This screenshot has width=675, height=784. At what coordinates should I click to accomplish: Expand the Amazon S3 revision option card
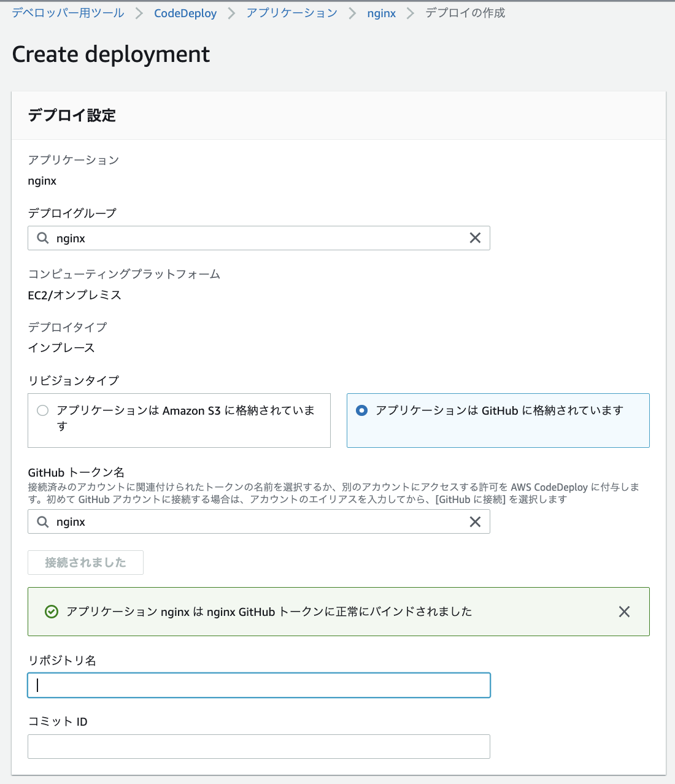pos(179,421)
